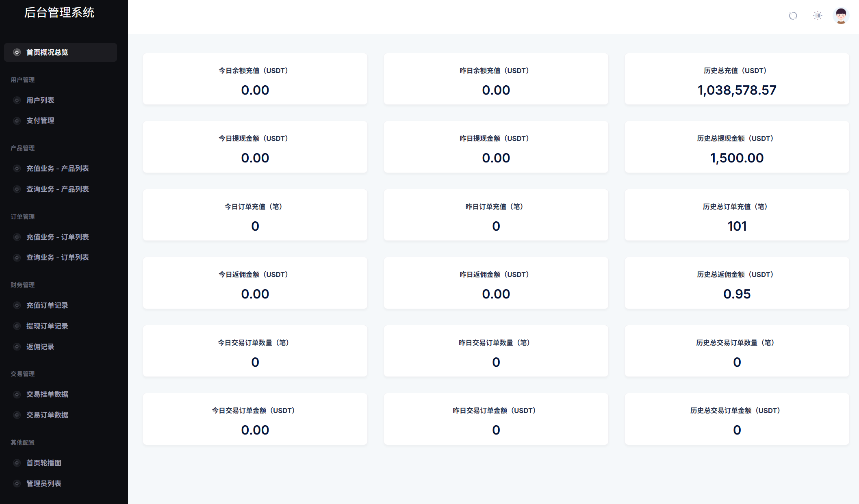Go to 充值业务 - 订单列表 page

57,237
